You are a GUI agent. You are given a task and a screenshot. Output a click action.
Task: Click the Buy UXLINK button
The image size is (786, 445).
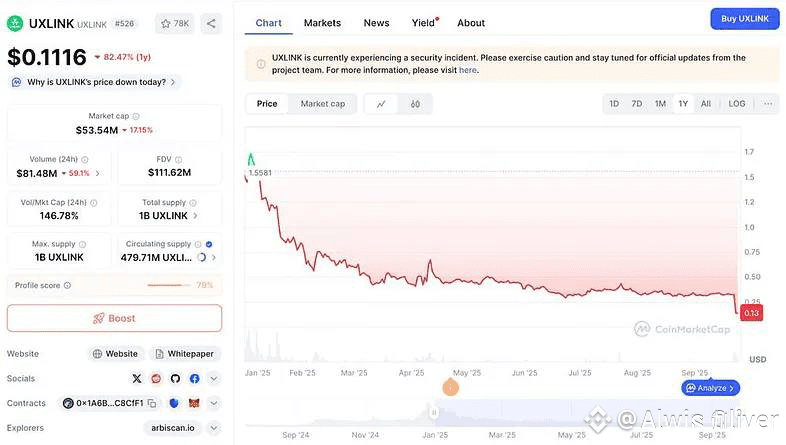pyautogui.click(x=744, y=19)
